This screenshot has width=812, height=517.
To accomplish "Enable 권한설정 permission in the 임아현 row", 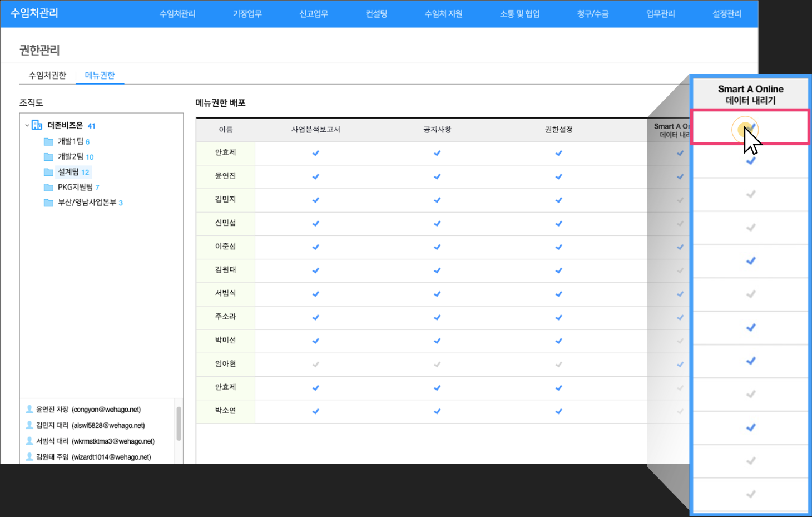I will click(558, 365).
